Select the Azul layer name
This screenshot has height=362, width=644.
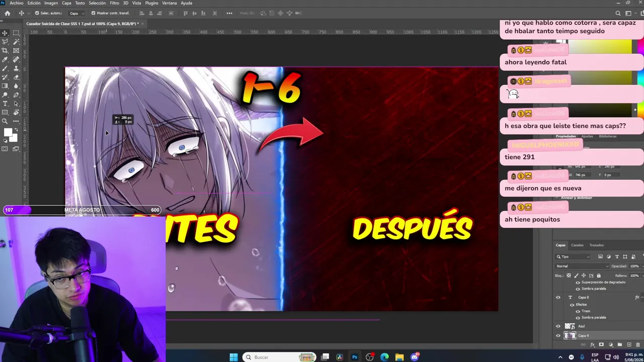pos(581,326)
